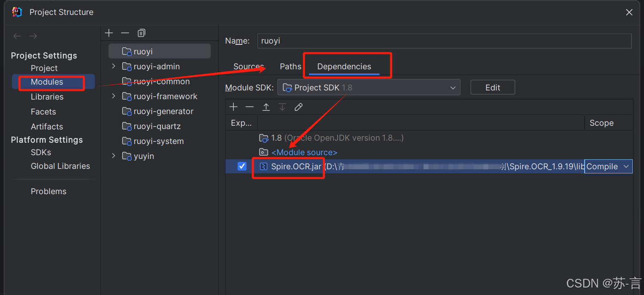Expand the yuyin module node
The image size is (644, 295).
[113, 156]
